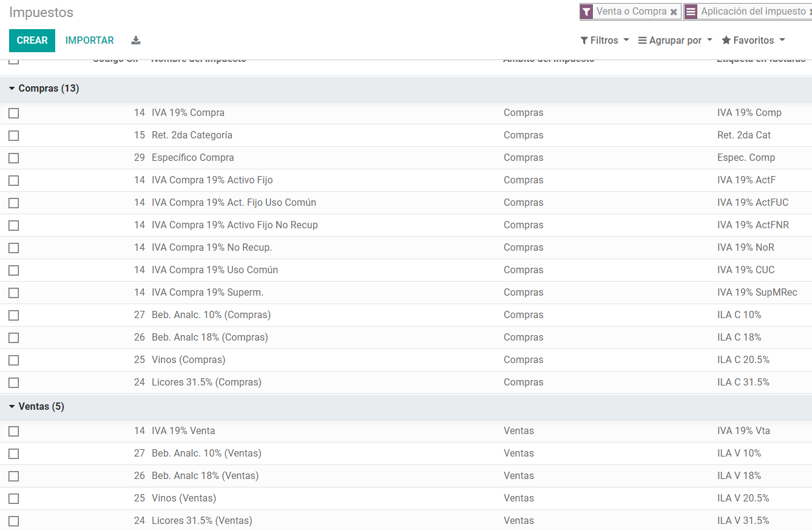
Task: Toggle the Vinos (Compras) checkbox
Action: click(x=14, y=360)
